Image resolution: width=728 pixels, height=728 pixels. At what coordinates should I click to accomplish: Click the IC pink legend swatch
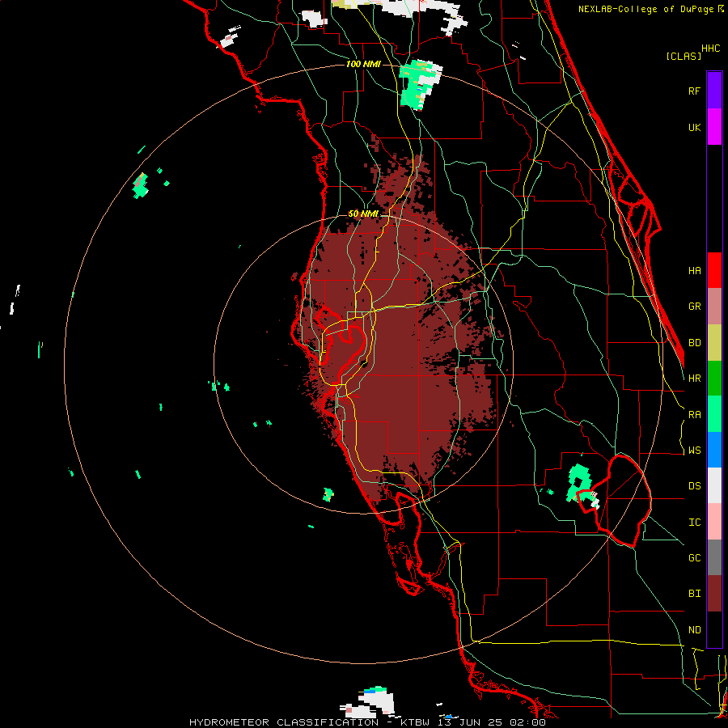[x=714, y=522]
